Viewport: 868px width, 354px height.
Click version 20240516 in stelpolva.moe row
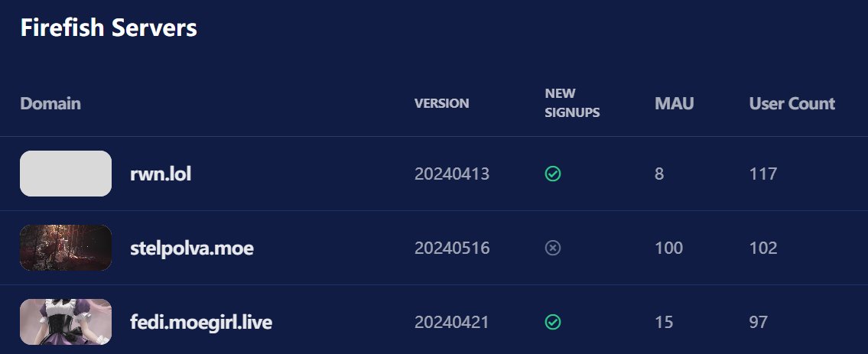(452, 248)
